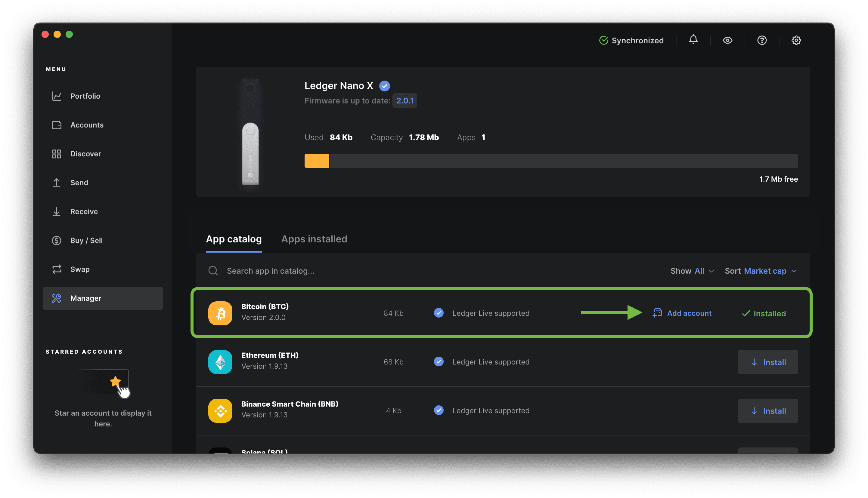Go to Swap in the sidebar
The image size is (868, 498).
click(x=80, y=269)
